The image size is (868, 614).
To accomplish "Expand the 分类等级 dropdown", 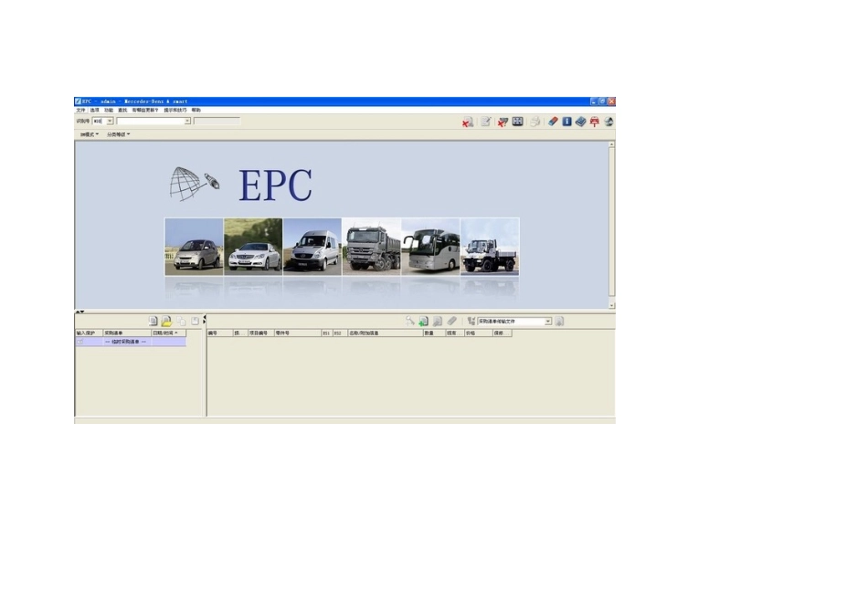I will pyautogui.click(x=118, y=134).
